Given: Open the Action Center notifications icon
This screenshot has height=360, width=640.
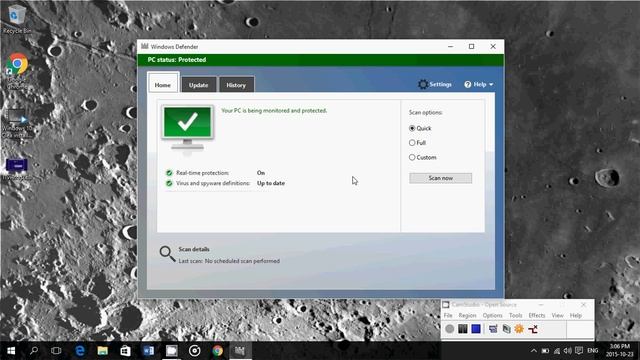Looking at the screenshot, I should tap(579, 351).
